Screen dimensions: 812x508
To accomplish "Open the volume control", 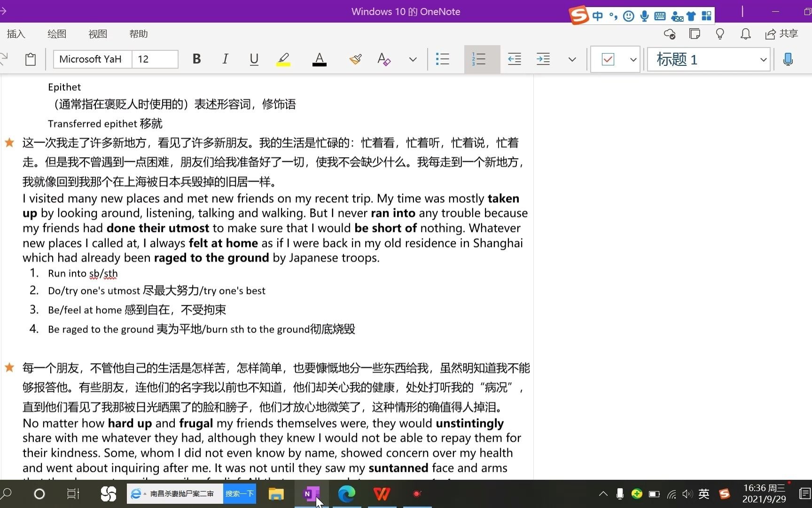I will pos(687,494).
